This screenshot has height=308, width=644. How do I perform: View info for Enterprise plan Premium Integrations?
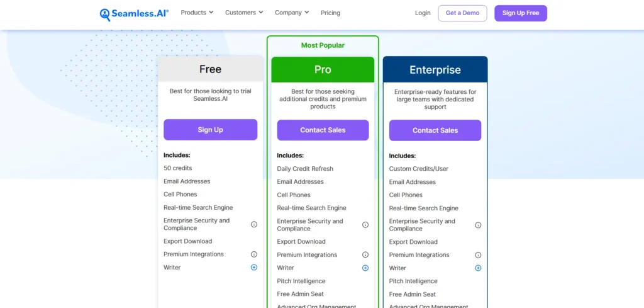[x=478, y=255]
